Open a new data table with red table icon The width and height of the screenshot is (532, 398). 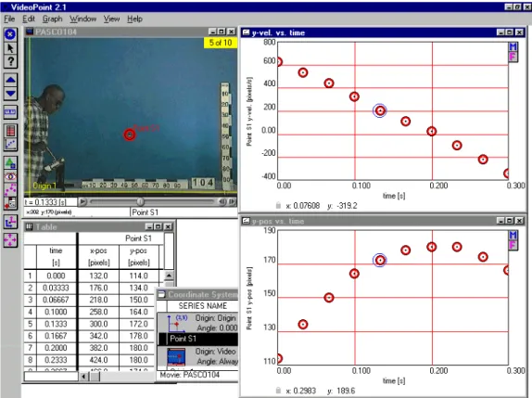point(10,131)
